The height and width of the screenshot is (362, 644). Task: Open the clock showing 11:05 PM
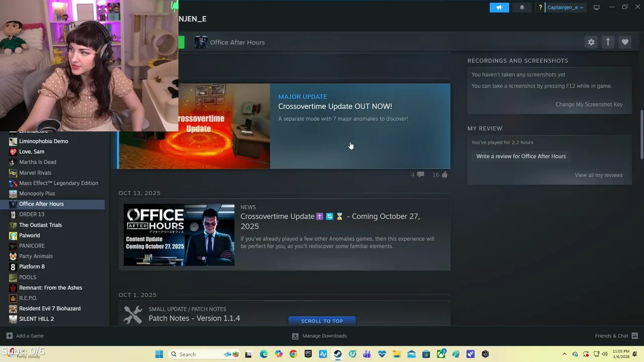[x=620, y=354]
